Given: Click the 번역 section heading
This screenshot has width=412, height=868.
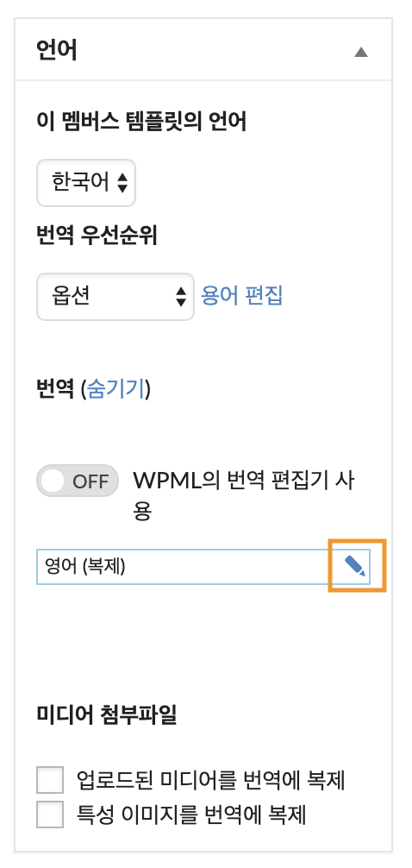Looking at the screenshot, I should (x=55, y=388).
